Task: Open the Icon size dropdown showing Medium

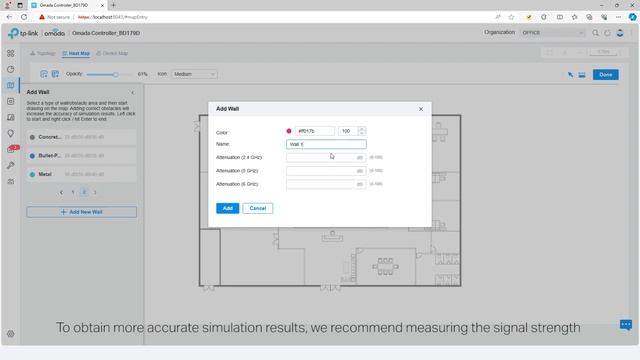Action: click(194, 74)
